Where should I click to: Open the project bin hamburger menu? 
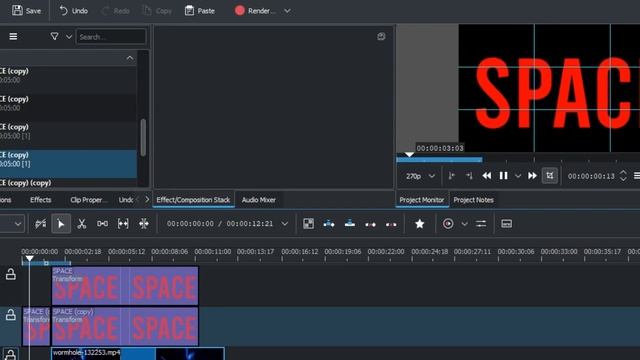click(13, 37)
